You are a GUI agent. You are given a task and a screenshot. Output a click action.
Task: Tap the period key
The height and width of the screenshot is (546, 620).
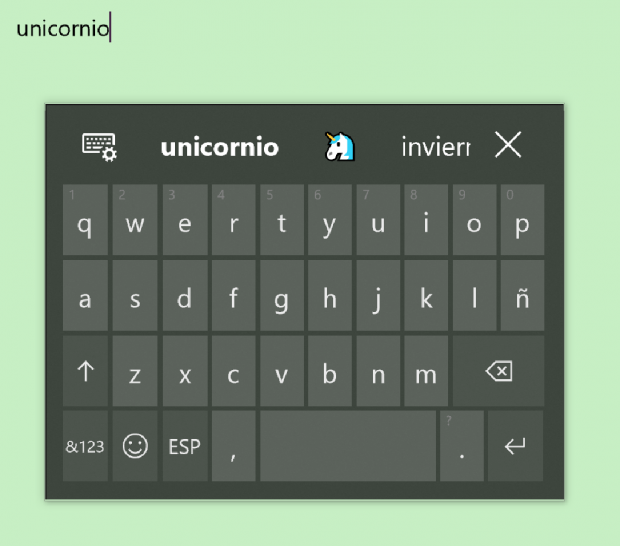461,446
